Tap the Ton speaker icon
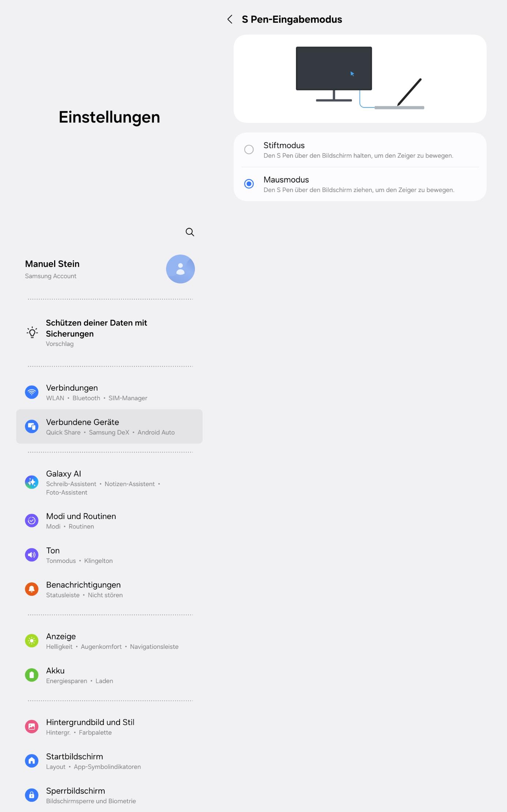Viewport: 507px width, 812px height. click(x=32, y=555)
